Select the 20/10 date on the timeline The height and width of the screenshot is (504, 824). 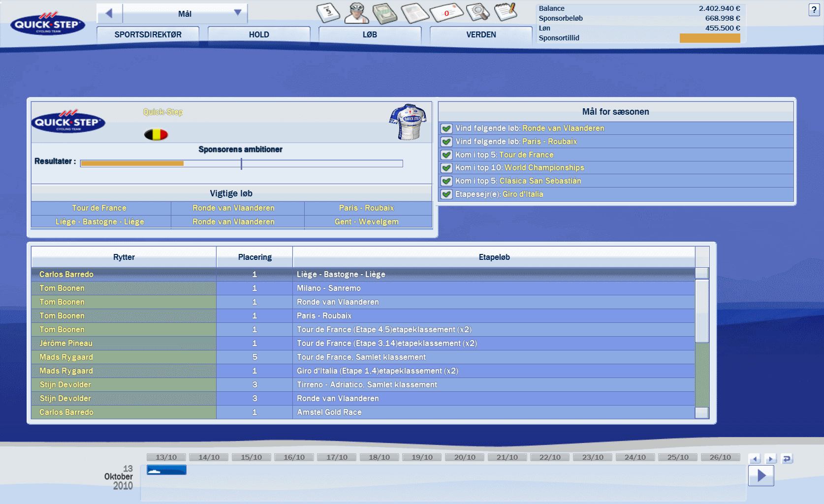click(x=465, y=457)
